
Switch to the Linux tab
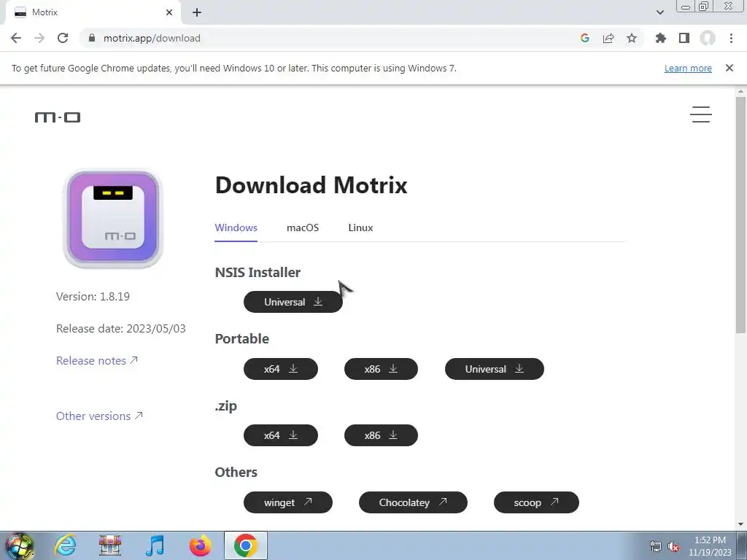click(x=360, y=227)
